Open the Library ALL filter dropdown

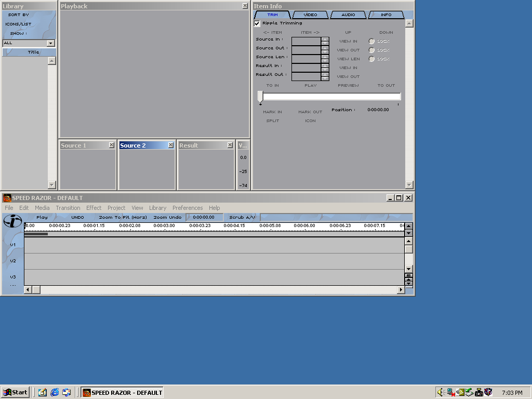[50, 43]
